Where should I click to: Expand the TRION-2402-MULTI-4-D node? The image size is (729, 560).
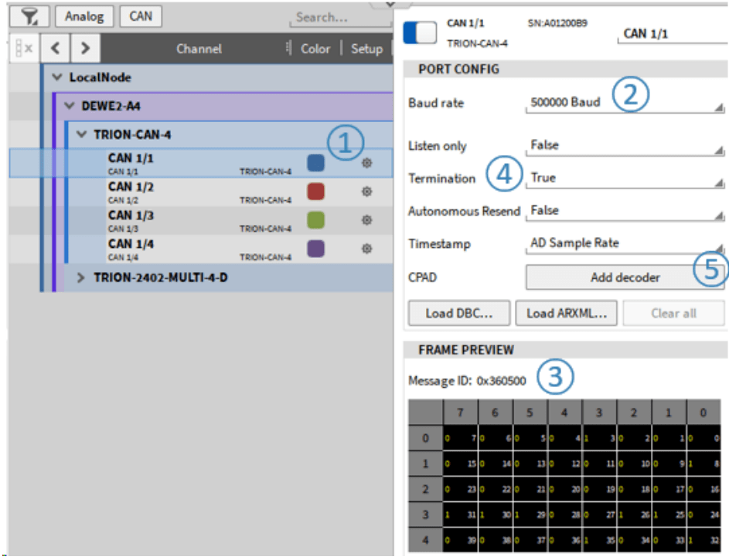coord(80,277)
